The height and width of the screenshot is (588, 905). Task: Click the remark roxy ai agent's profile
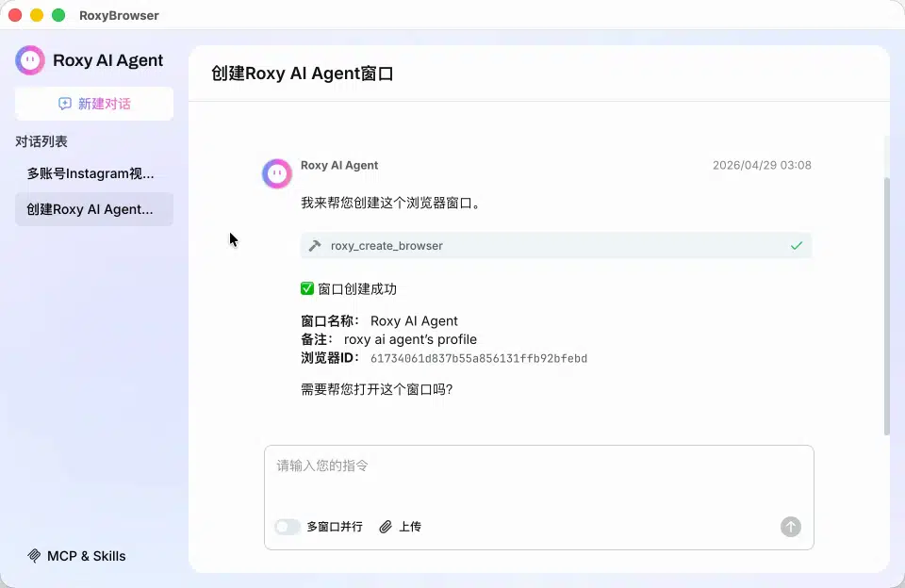(410, 339)
